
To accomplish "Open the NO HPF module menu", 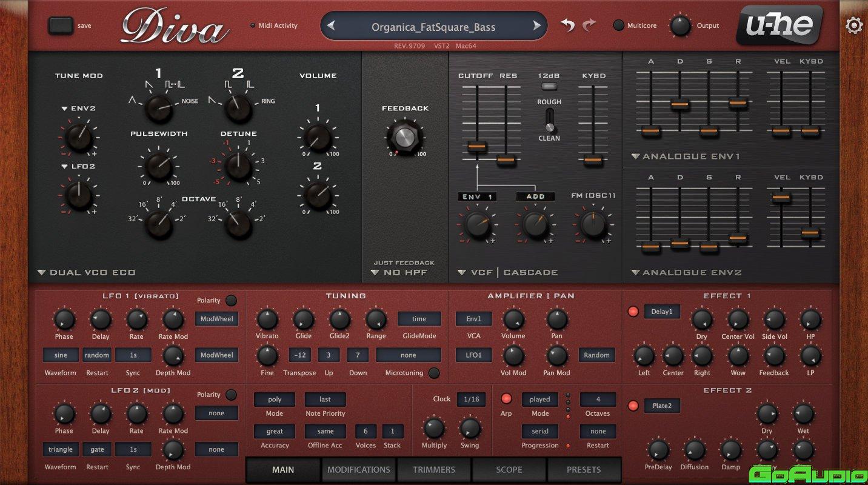I will [x=399, y=273].
